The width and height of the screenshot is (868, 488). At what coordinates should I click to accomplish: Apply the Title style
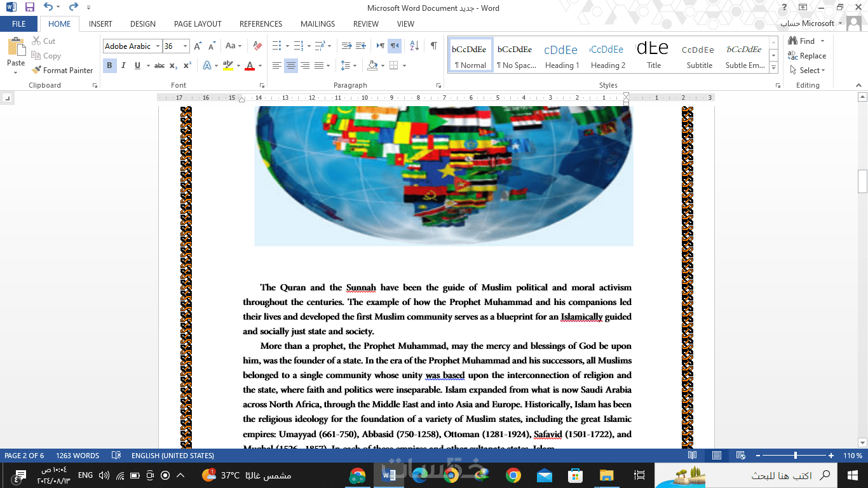[x=654, y=55]
